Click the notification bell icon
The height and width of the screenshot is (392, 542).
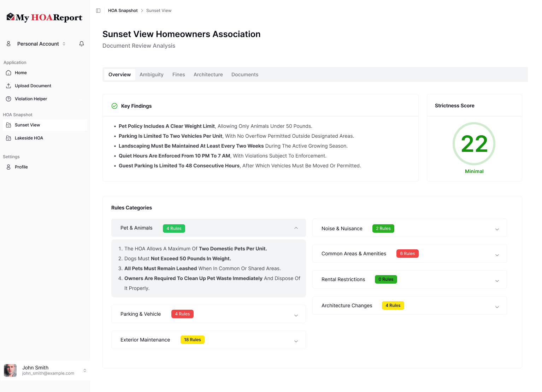point(82,44)
